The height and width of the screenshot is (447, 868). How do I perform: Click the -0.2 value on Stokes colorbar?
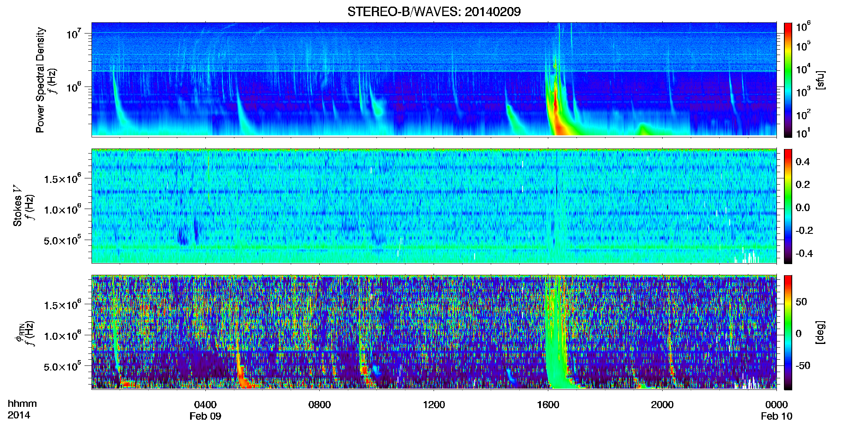[804, 231]
